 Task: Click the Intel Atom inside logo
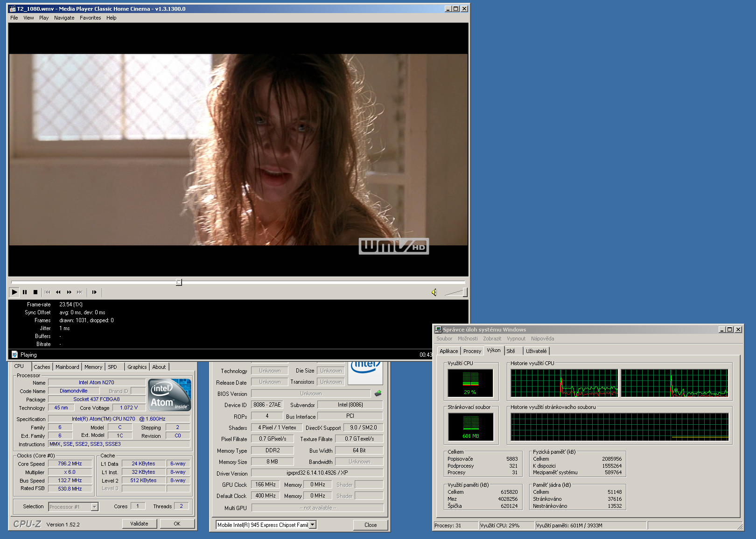point(170,395)
